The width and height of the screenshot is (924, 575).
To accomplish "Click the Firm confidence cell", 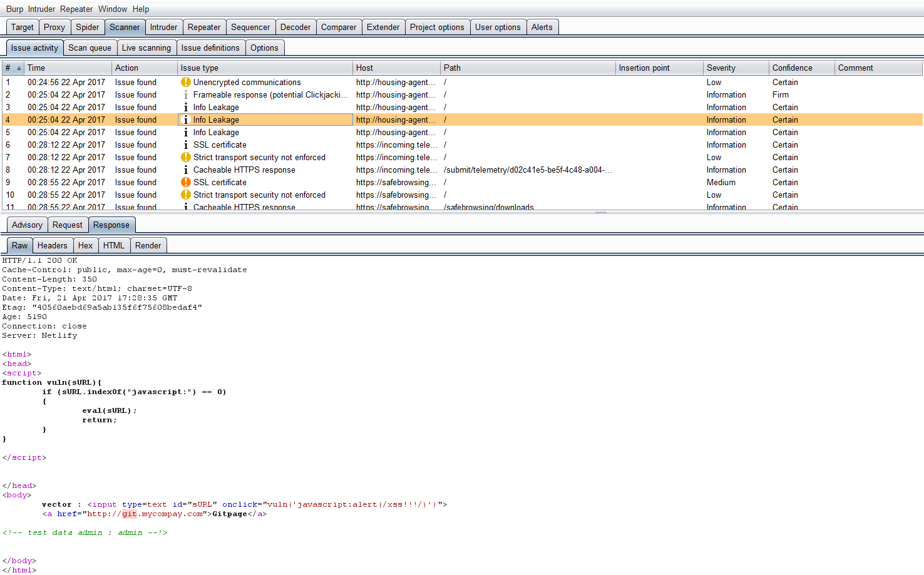I will (x=781, y=94).
